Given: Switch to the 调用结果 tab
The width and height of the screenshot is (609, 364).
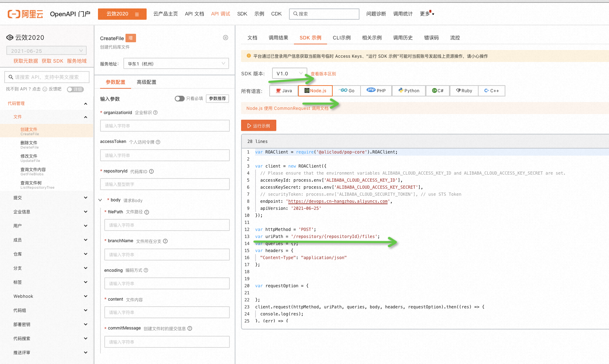Looking at the screenshot, I should coord(278,38).
